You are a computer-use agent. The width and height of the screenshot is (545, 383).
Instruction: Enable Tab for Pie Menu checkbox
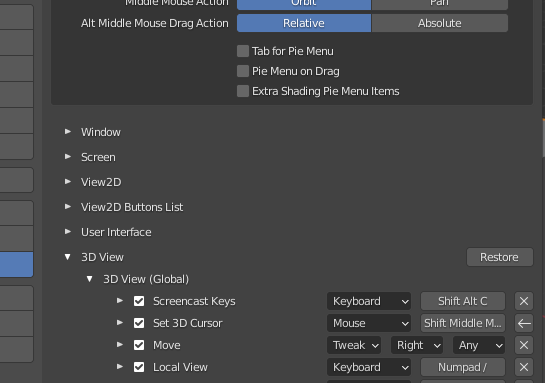tap(243, 51)
